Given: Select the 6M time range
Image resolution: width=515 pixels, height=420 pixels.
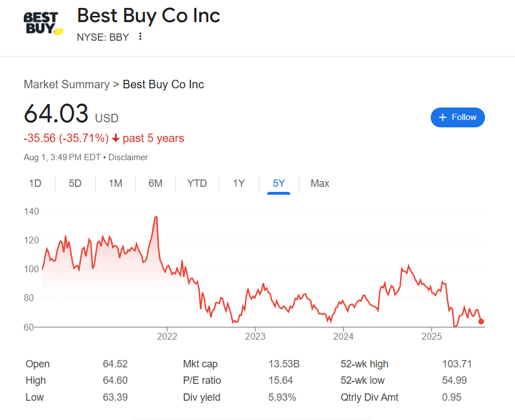Looking at the screenshot, I should click(156, 183).
